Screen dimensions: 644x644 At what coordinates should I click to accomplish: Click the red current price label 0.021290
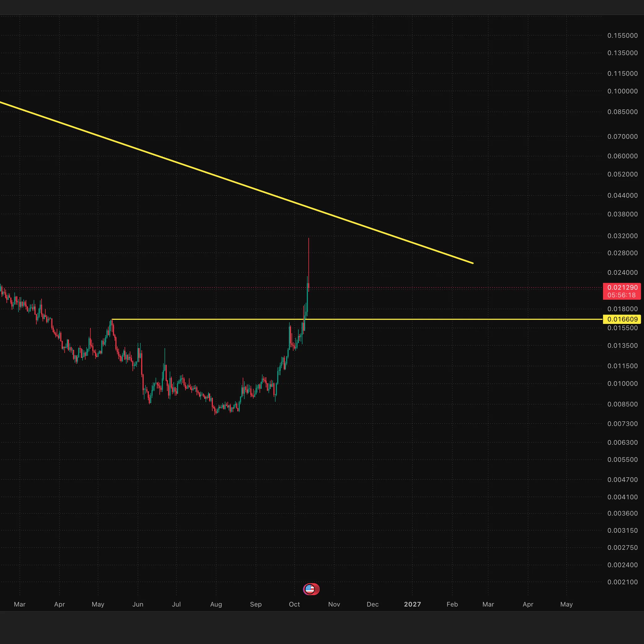click(x=622, y=287)
